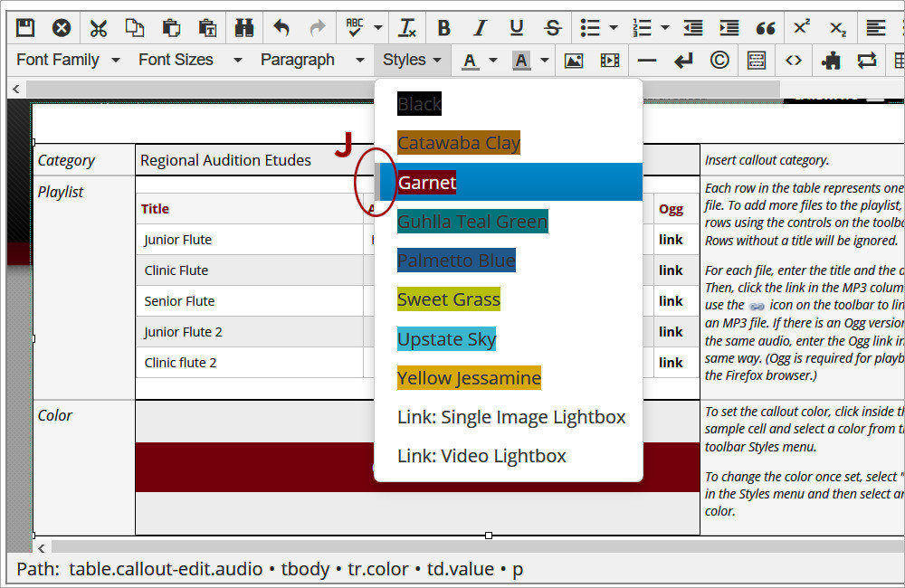This screenshot has height=588, width=905.
Task: Click the Paste as text icon
Action: pyautogui.click(x=207, y=28)
